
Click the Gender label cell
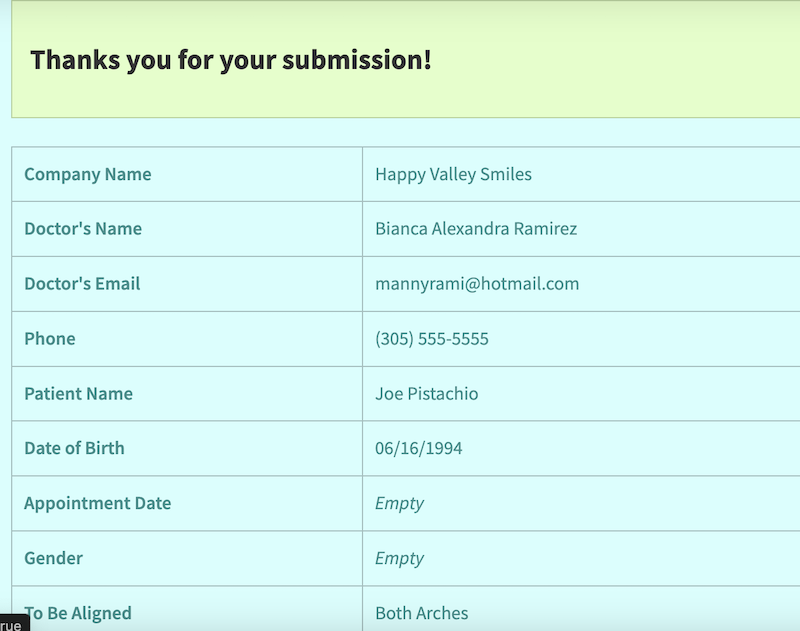pyautogui.click(x=53, y=558)
